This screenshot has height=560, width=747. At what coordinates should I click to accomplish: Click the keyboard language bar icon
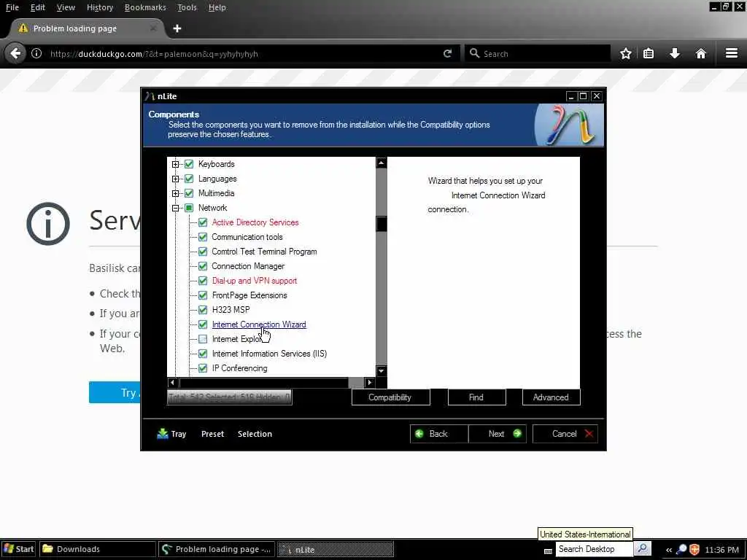(x=548, y=551)
